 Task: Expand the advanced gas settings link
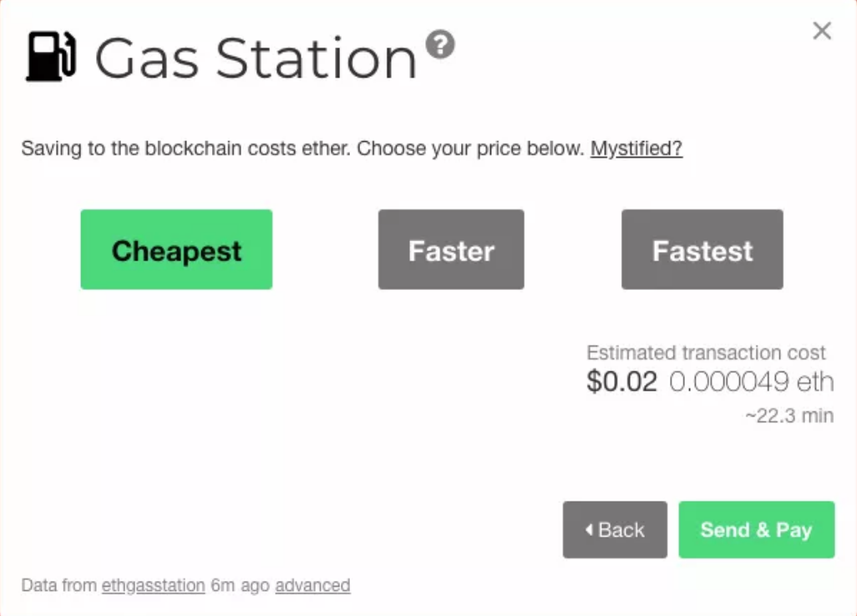click(x=312, y=585)
